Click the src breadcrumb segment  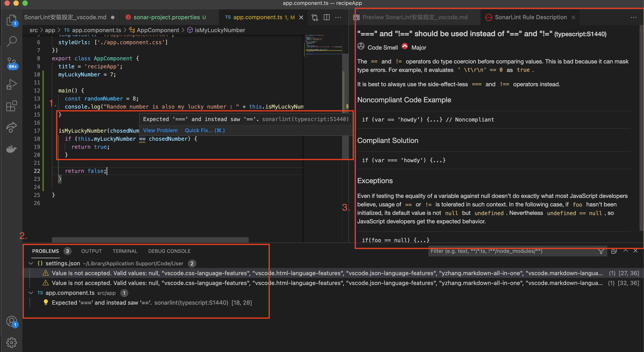click(34, 30)
